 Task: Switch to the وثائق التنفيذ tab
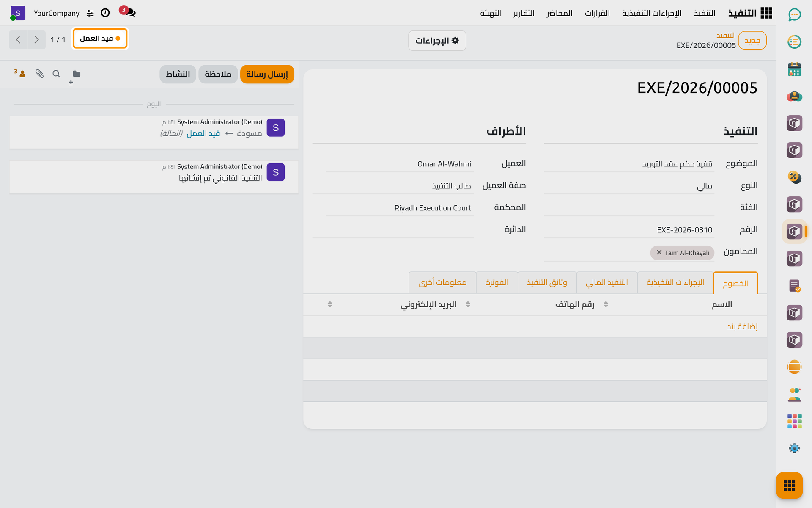(547, 282)
